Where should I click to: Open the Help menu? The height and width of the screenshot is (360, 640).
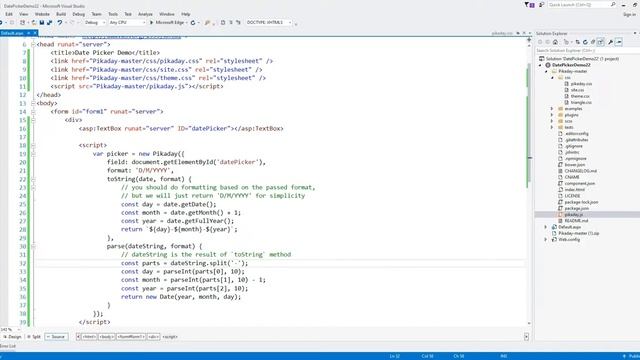pos(186,14)
